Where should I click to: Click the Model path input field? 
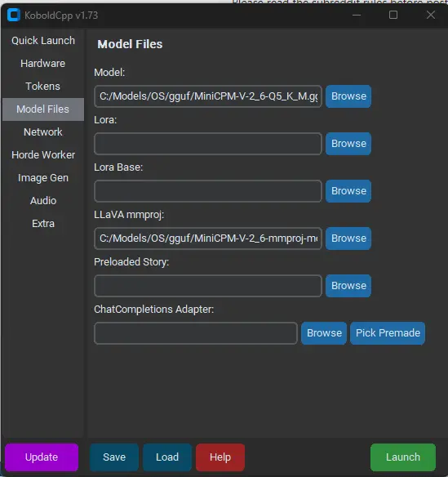(208, 96)
